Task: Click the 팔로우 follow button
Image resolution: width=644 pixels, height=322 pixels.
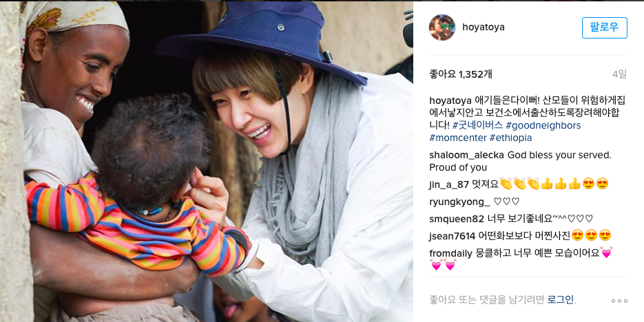Action: click(604, 28)
